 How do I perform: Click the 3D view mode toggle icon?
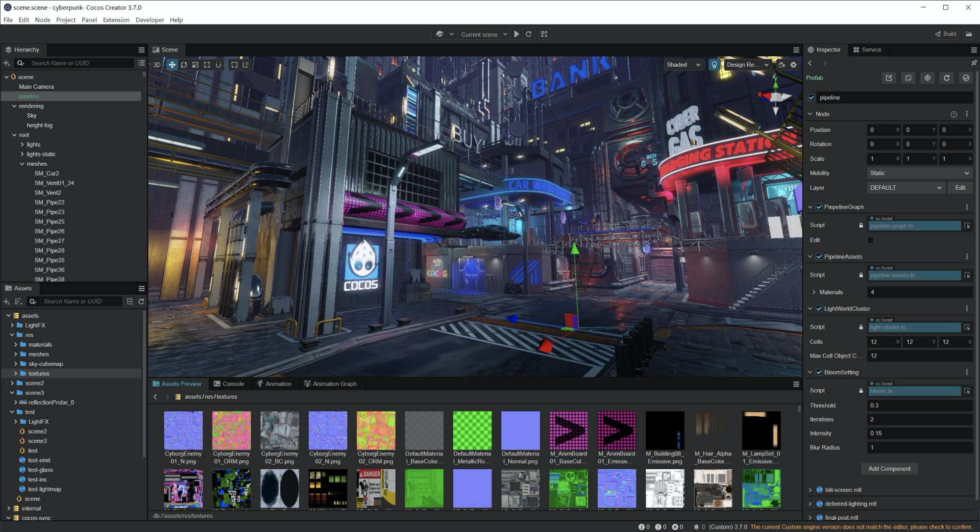[x=156, y=64]
